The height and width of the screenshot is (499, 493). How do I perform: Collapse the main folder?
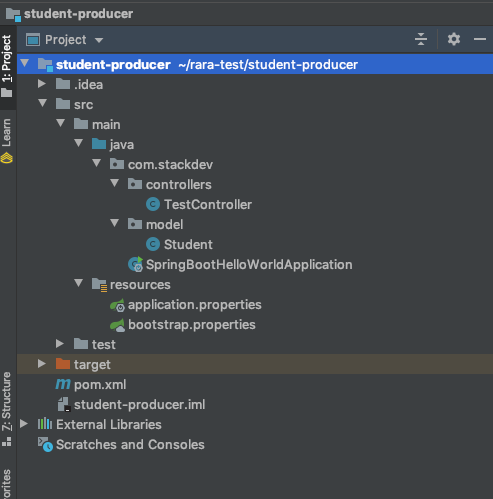tap(61, 123)
